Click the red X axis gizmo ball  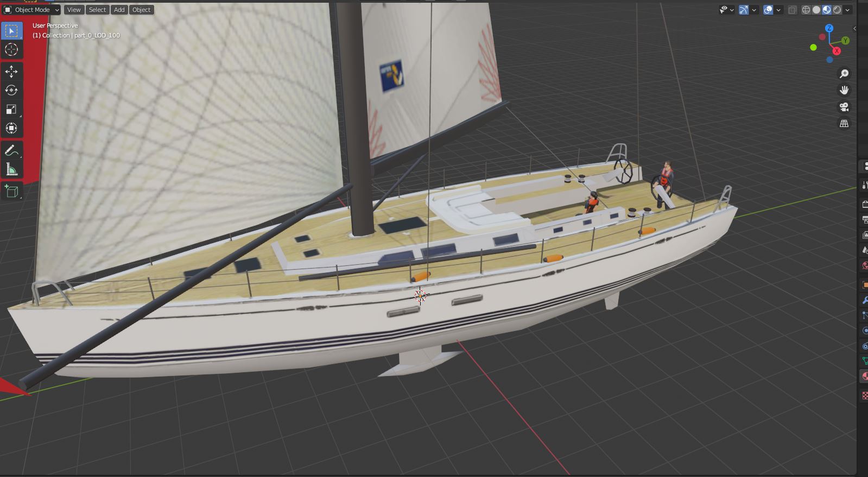[x=837, y=51]
